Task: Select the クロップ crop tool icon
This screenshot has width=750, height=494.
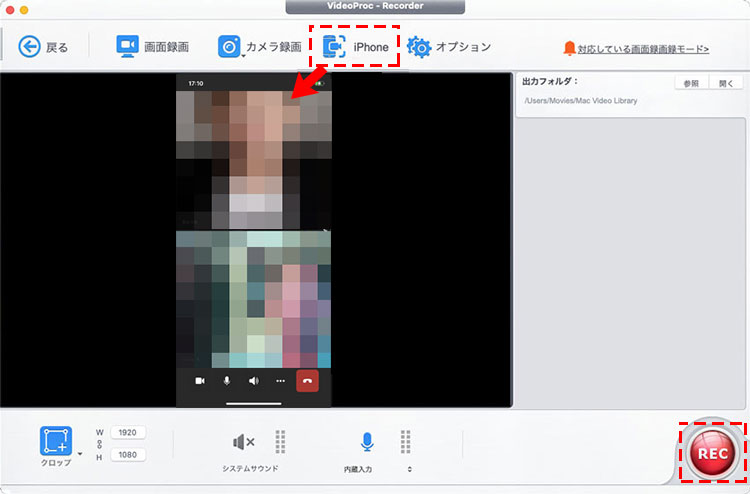Action: [x=56, y=441]
